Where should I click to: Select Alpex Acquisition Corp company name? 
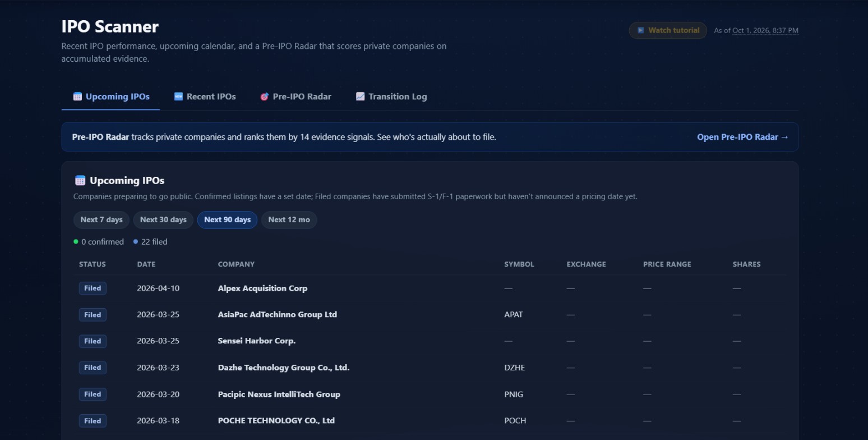click(262, 288)
